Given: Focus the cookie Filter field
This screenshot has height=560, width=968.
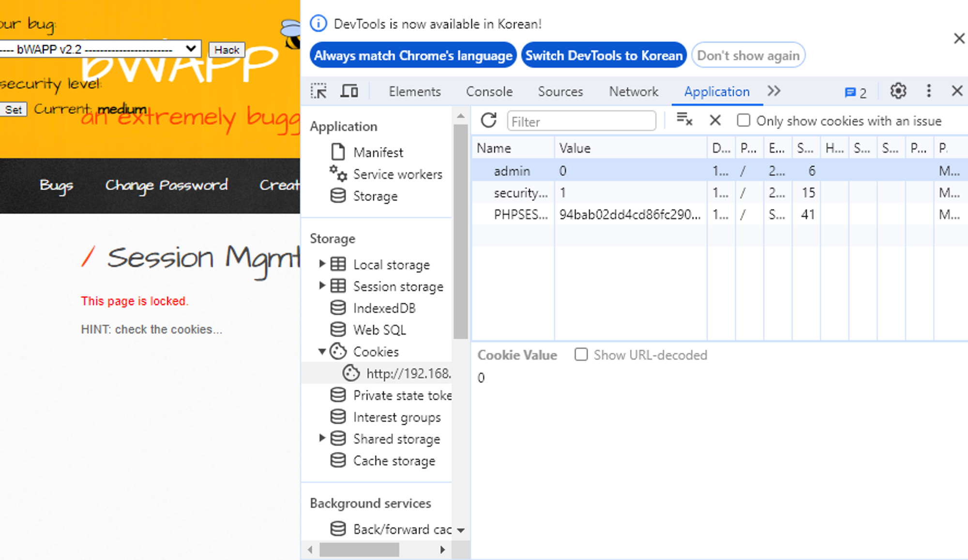Looking at the screenshot, I should click(x=581, y=121).
